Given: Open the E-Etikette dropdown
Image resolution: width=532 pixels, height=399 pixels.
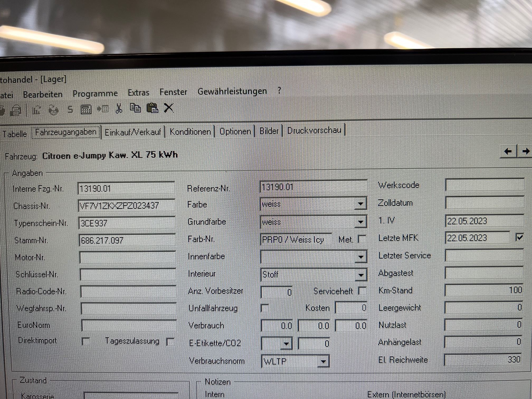Looking at the screenshot, I should (286, 344).
